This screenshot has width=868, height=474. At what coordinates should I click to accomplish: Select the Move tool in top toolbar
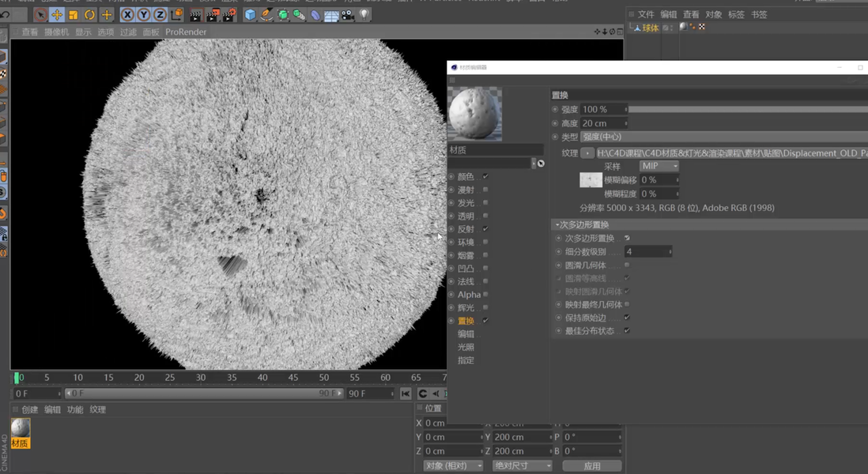[57, 15]
